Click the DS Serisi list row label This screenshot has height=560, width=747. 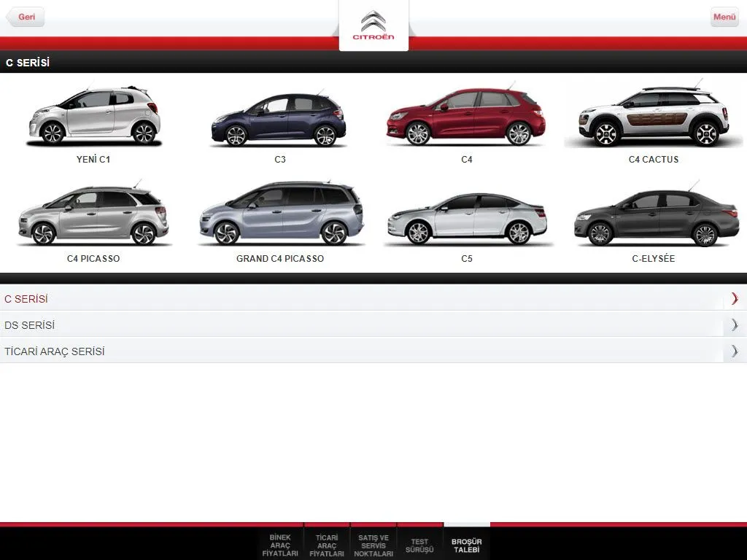(30, 324)
